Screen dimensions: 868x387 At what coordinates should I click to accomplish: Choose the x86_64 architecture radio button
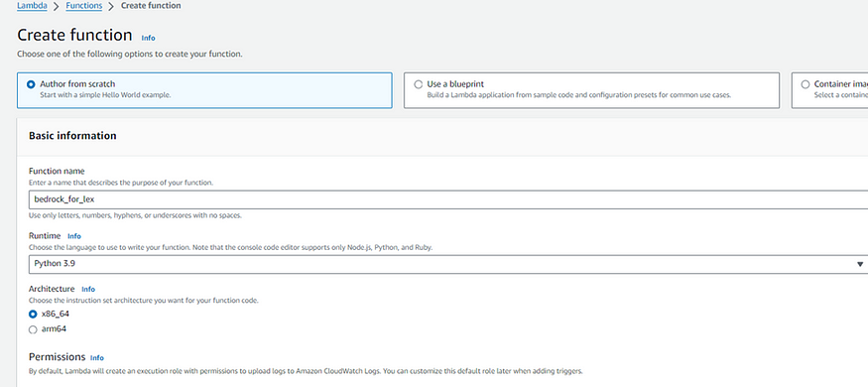click(33, 314)
